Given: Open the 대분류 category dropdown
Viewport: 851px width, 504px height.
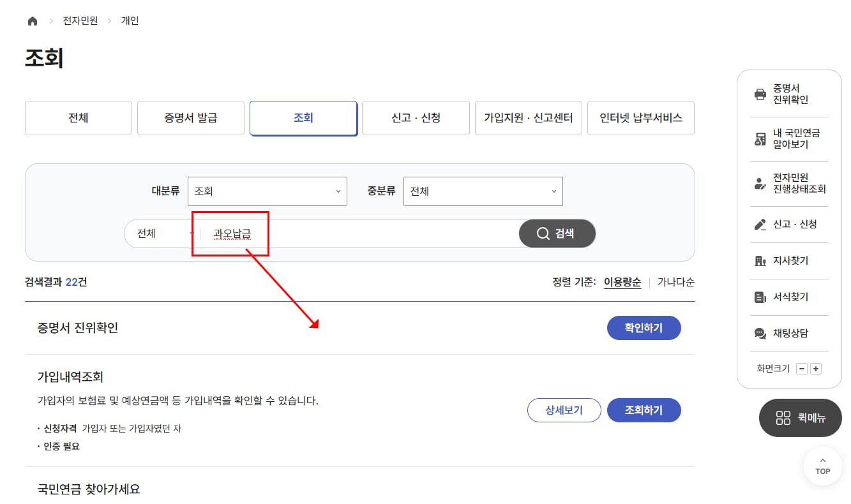Looking at the screenshot, I should point(267,191).
